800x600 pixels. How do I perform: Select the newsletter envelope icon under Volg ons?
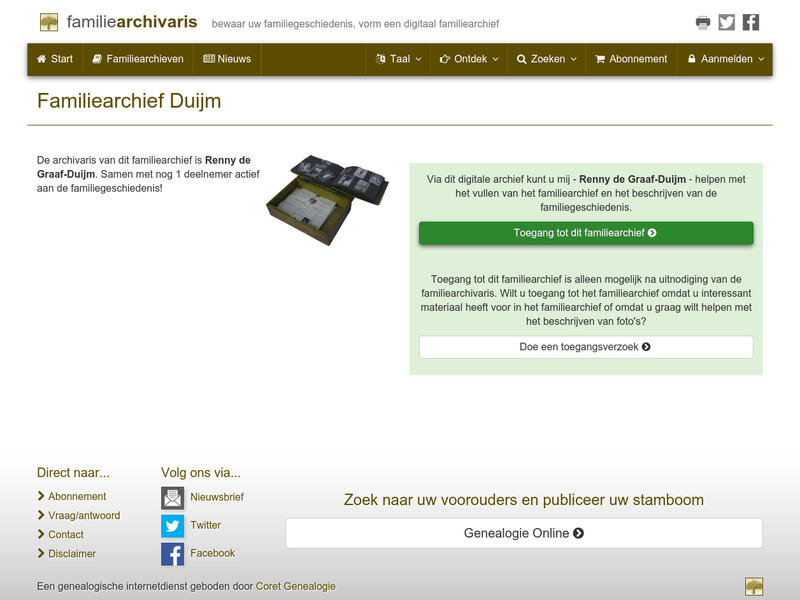coord(172,496)
